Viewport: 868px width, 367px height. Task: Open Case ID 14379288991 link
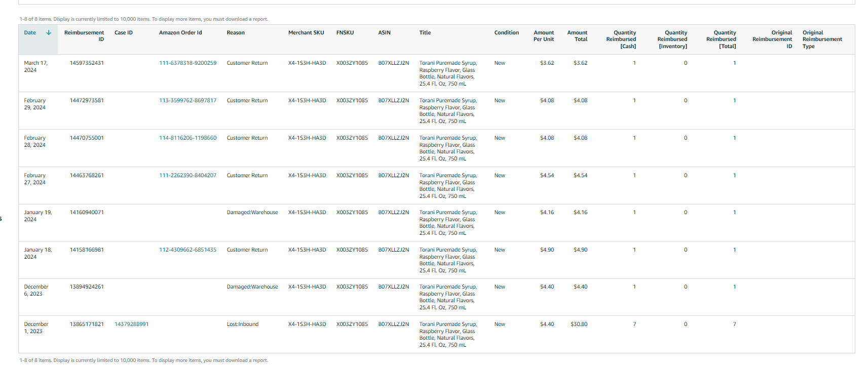(132, 324)
